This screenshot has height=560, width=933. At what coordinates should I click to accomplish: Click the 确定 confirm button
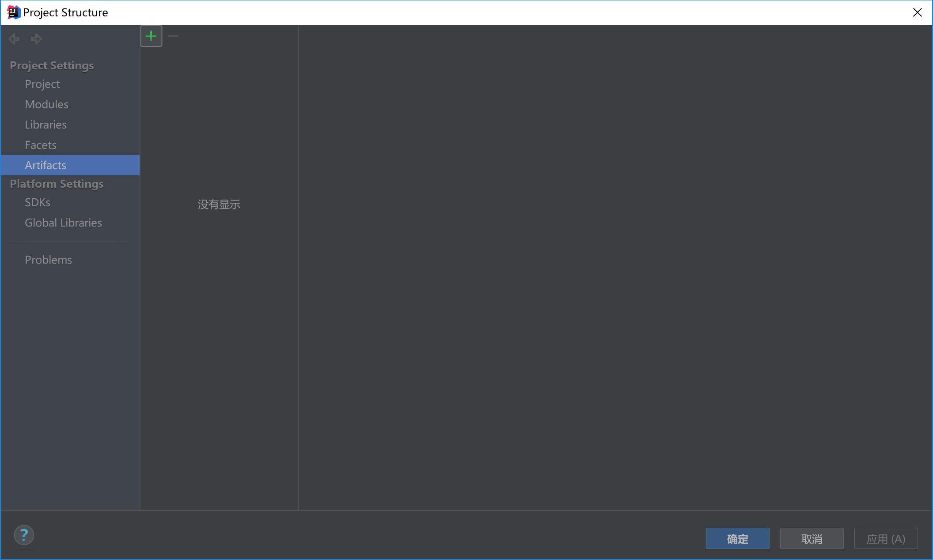click(x=738, y=539)
